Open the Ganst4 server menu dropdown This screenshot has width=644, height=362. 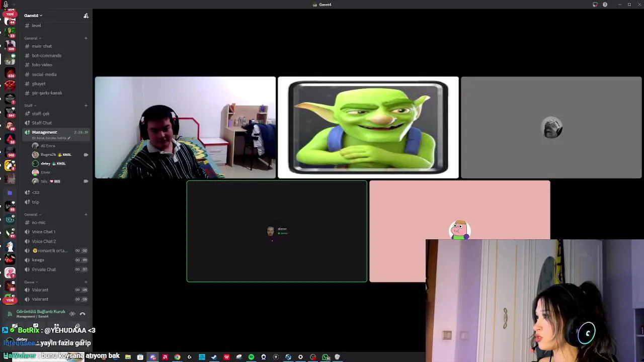click(x=33, y=16)
